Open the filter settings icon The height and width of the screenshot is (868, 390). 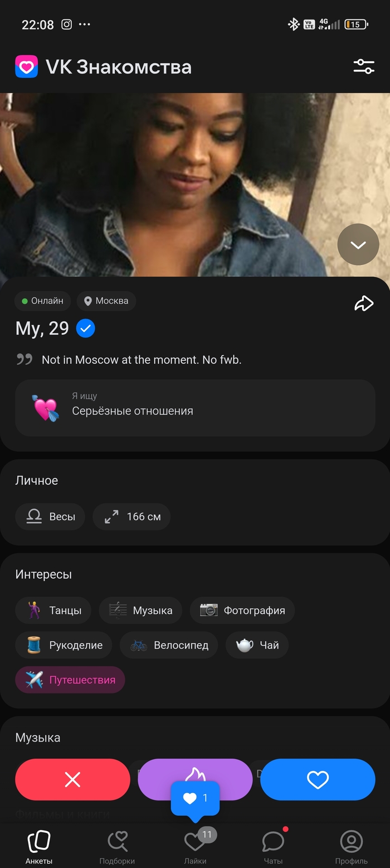point(363,67)
